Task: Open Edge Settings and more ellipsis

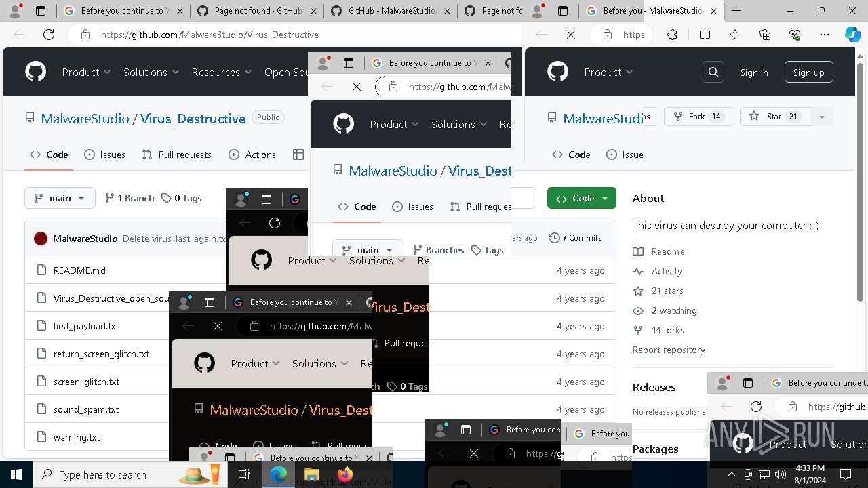Action: tap(825, 35)
